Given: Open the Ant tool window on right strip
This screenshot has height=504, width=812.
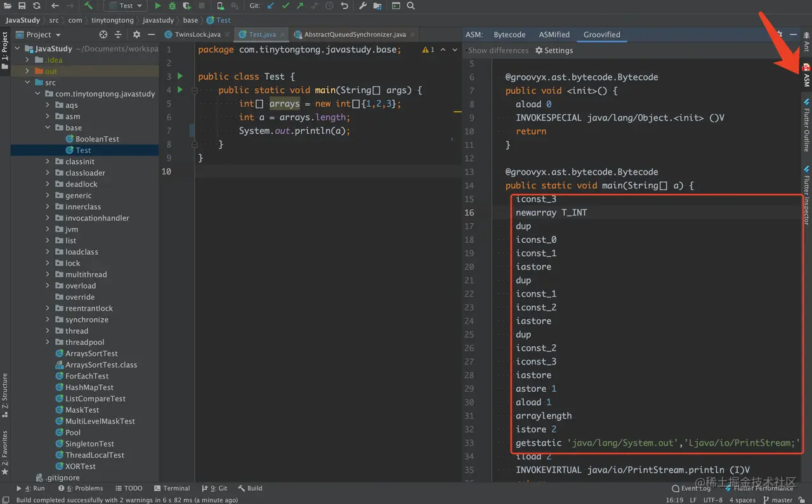Looking at the screenshot, I should click(x=806, y=42).
